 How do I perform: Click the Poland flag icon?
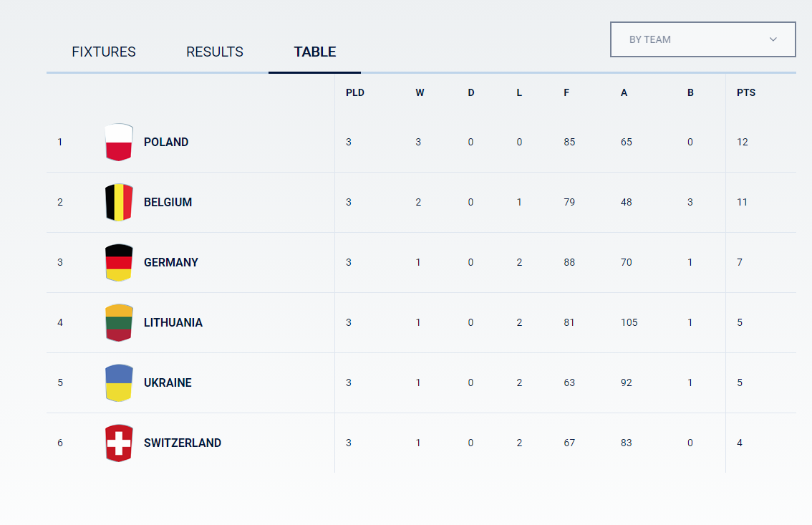[119, 142]
